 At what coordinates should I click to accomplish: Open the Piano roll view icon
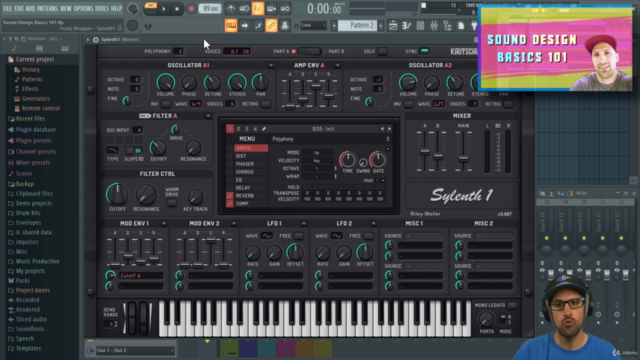[407, 26]
